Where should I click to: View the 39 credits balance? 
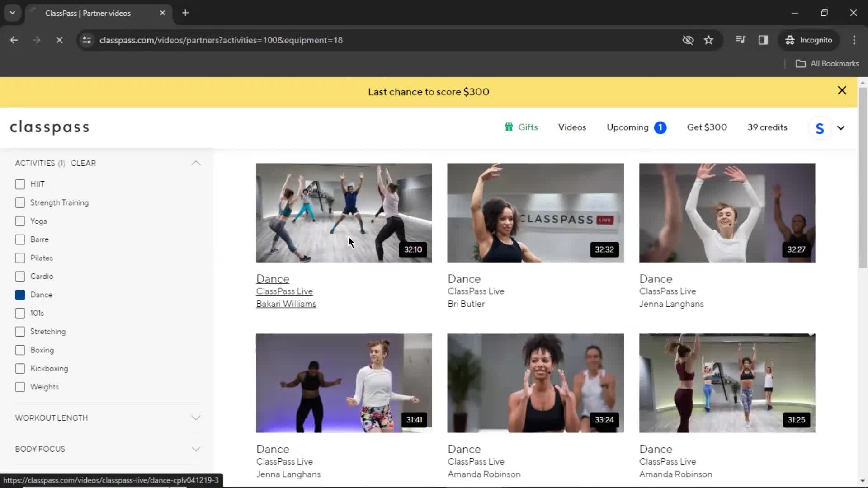click(767, 127)
